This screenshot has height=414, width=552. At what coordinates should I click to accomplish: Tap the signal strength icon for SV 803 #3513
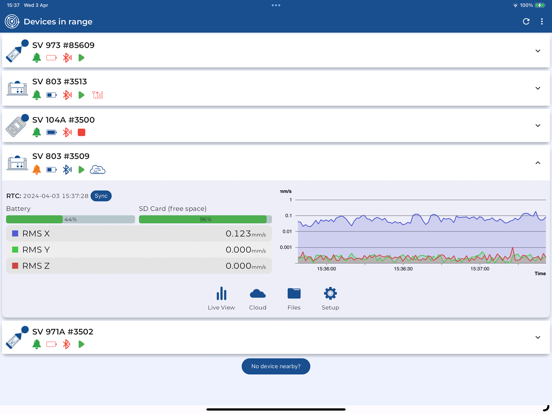coord(98,95)
